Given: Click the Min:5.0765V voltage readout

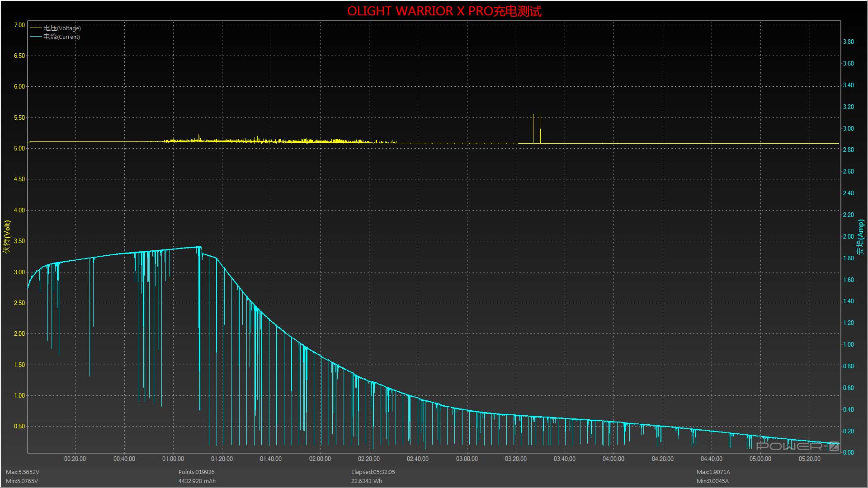Looking at the screenshot, I should (x=22, y=481).
